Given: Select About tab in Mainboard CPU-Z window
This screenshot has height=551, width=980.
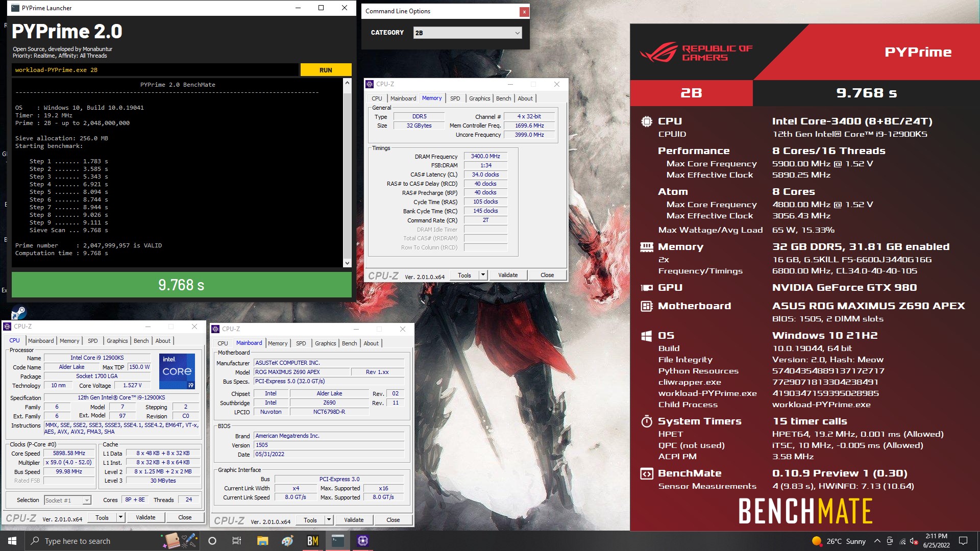Looking at the screenshot, I should pos(371,343).
